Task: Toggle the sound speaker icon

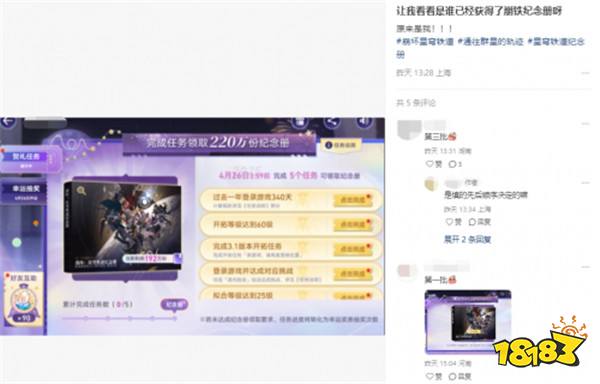Action: [x=364, y=122]
